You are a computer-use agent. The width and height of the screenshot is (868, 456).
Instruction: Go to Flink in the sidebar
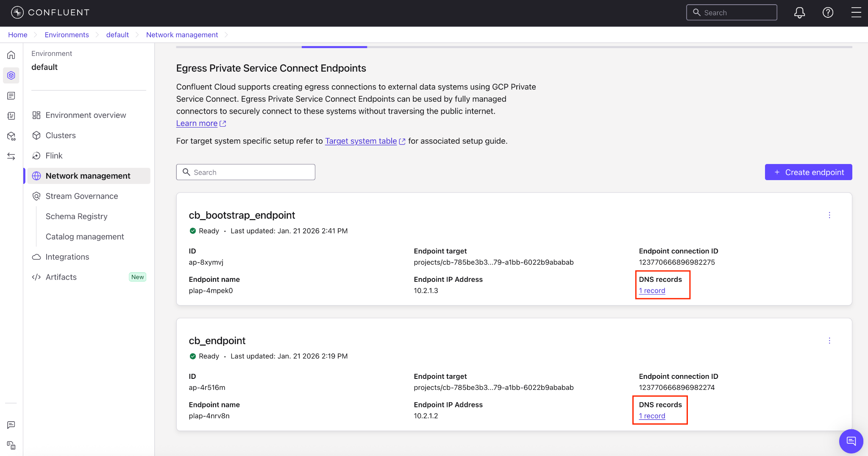54,156
